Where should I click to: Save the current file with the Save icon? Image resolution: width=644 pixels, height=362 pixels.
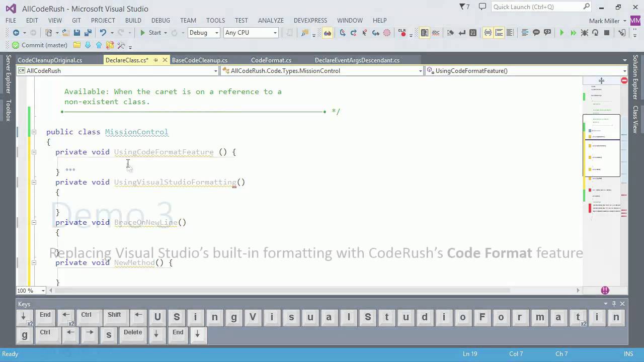(77, 33)
